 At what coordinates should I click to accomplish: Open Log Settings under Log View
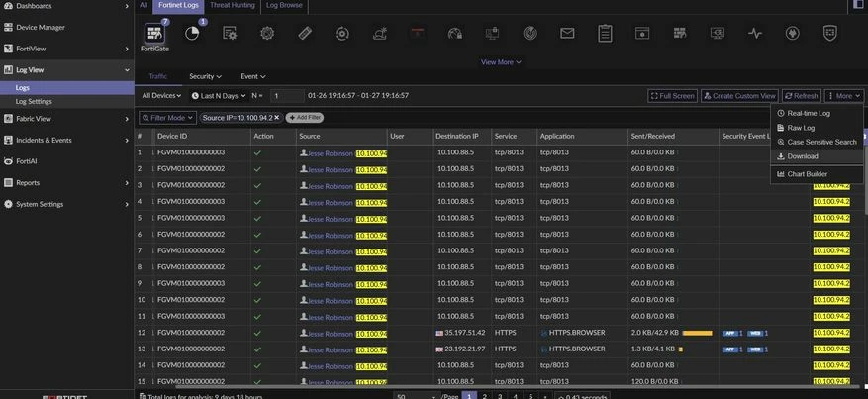coord(67,102)
